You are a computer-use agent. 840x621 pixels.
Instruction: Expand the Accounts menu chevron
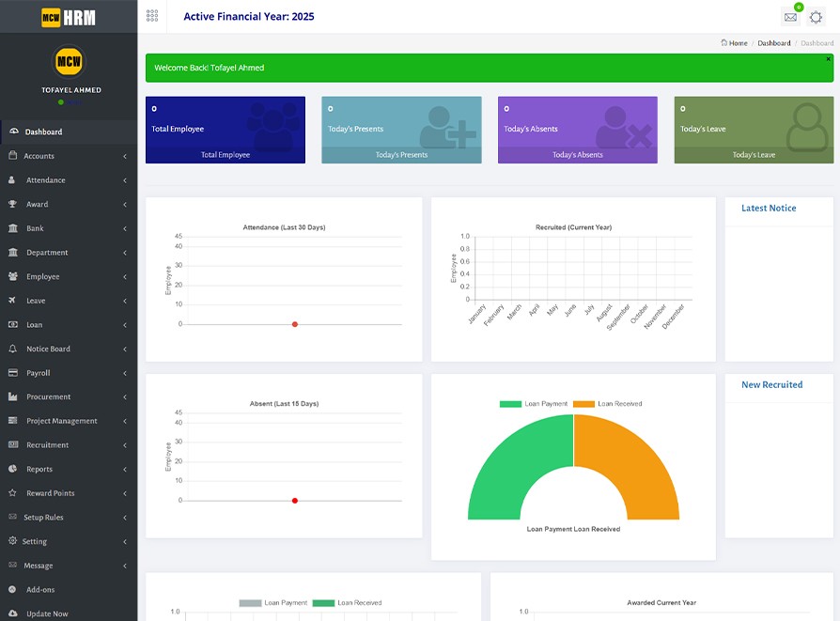point(125,156)
